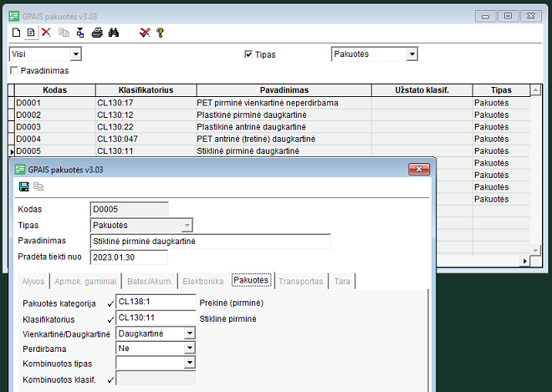Click the grid scrollbar up arrow
The image size is (552, 392).
535,90
